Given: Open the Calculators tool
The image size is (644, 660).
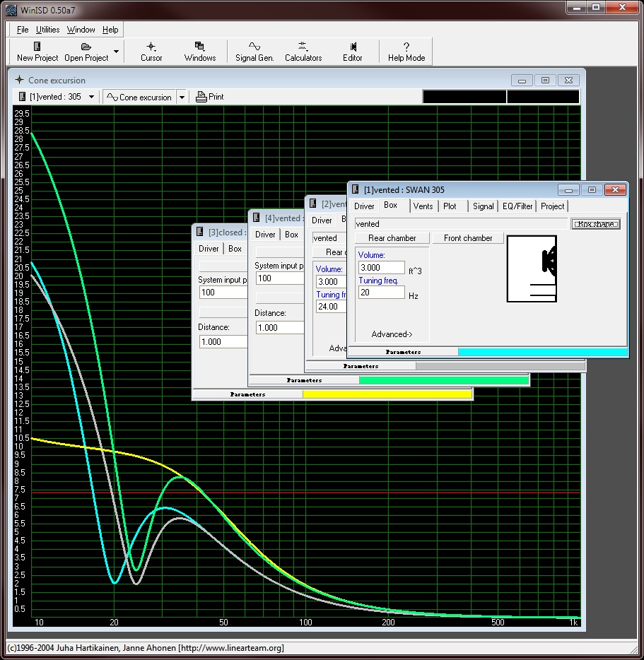Looking at the screenshot, I should click(x=303, y=52).
